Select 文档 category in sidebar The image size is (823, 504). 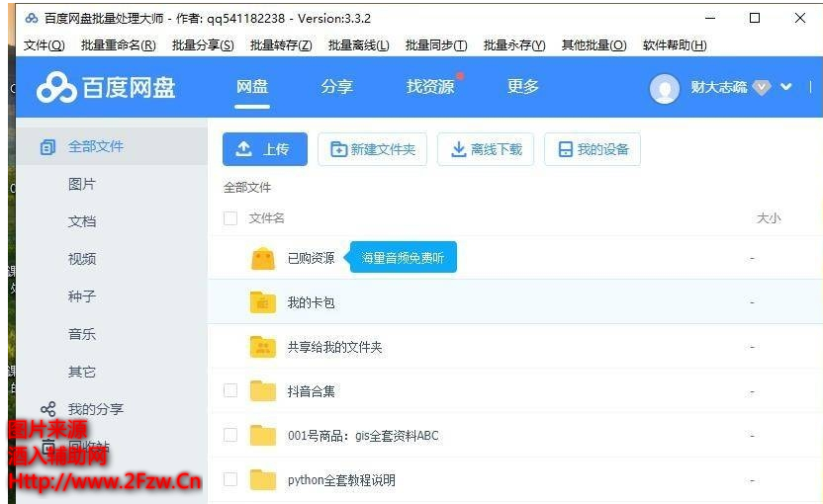[82, 221]
